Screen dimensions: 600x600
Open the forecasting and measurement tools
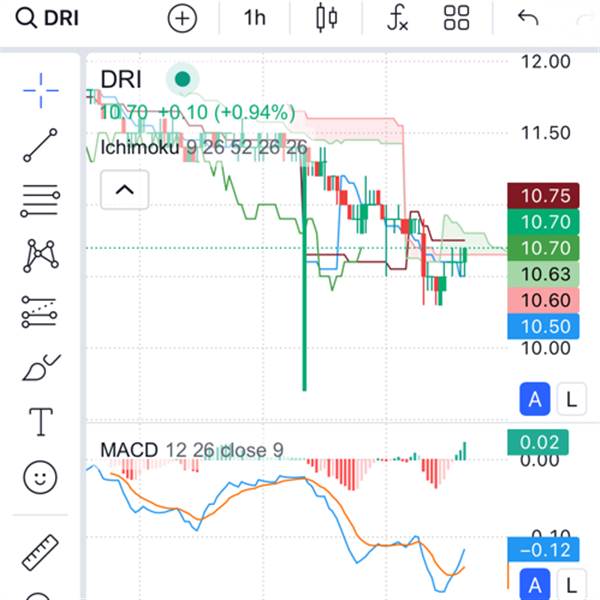tap(39, 311)
